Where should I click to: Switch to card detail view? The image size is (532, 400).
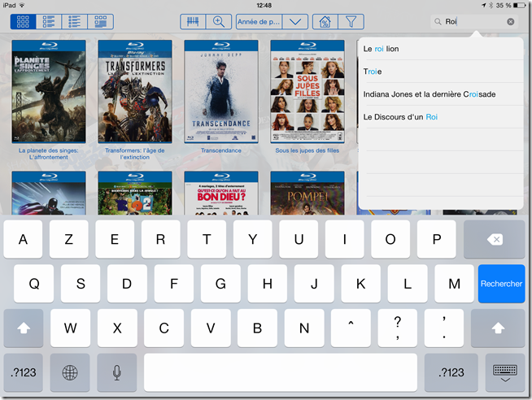click(x=100, y=22)
